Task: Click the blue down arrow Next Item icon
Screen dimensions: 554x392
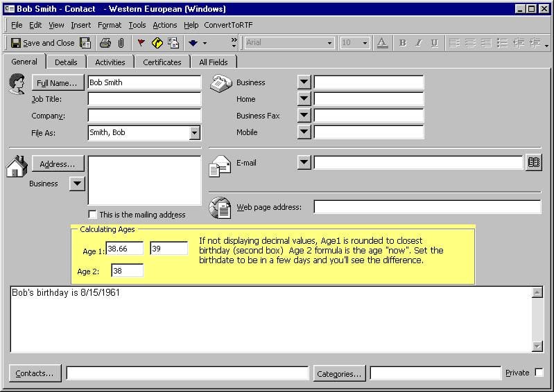Action: [x=193, y=43]
